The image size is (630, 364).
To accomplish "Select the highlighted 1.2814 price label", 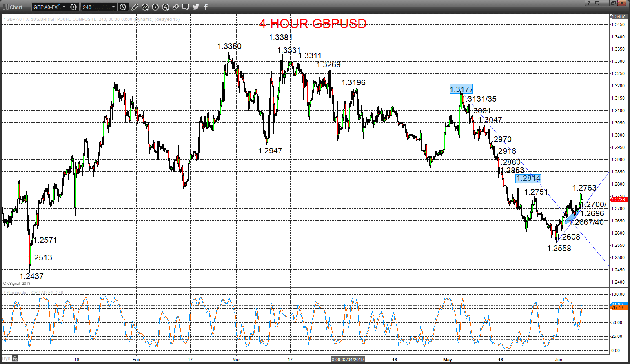I will [x=528, y=178].
